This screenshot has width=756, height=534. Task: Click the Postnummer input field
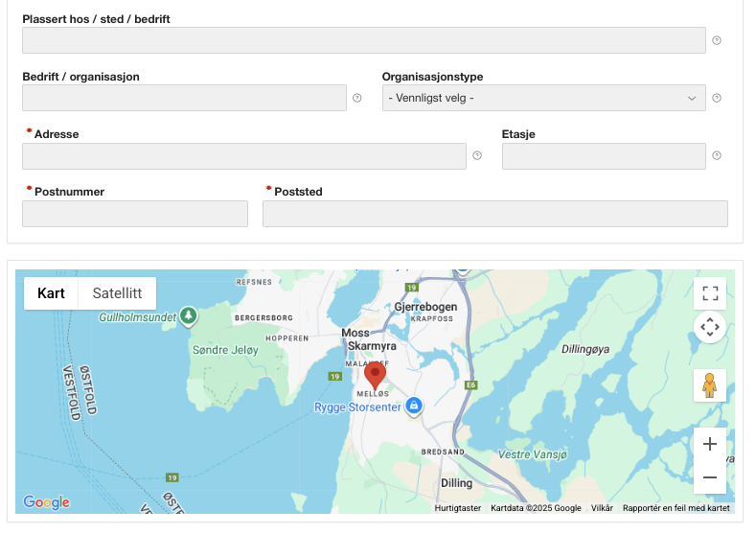point(135,214)
